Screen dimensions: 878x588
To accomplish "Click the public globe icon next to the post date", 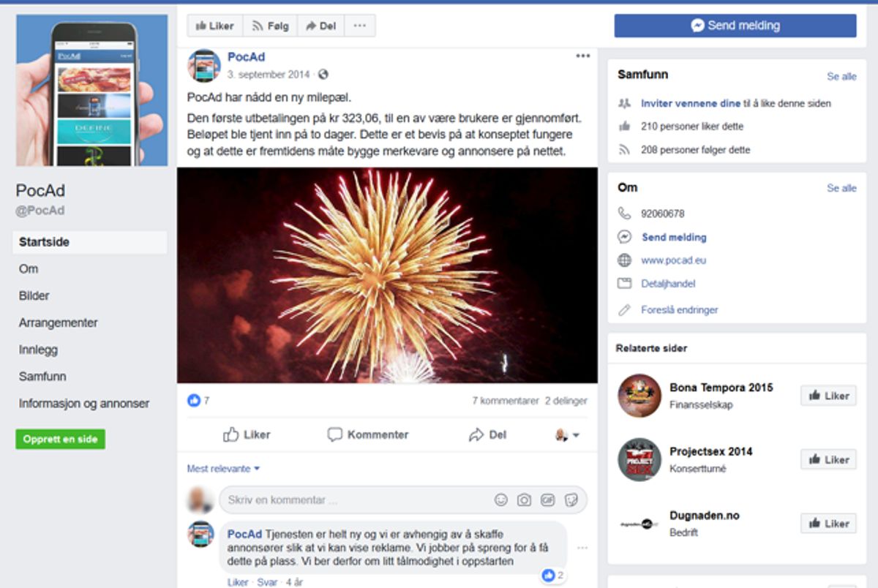I will coord(323,75).
